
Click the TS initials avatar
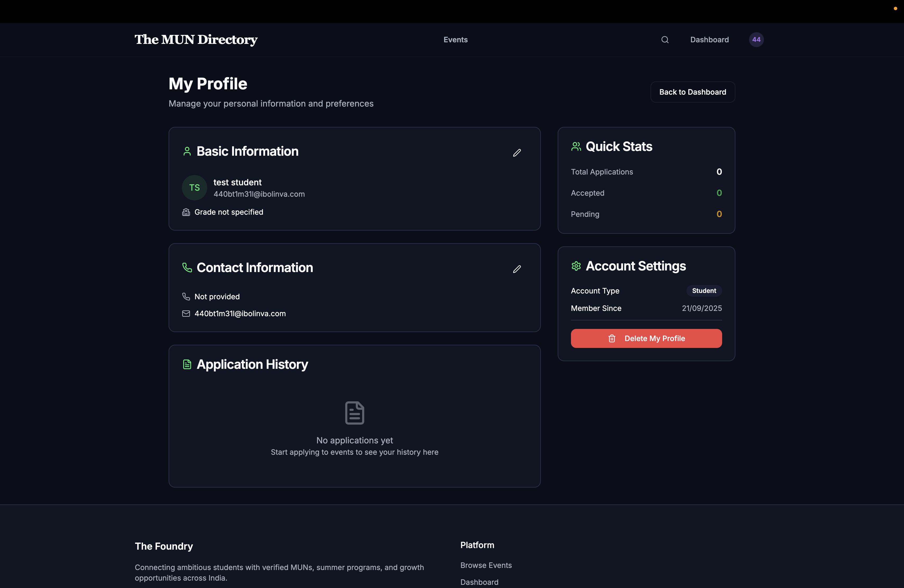pyautogui.click(x=195, y=188)
